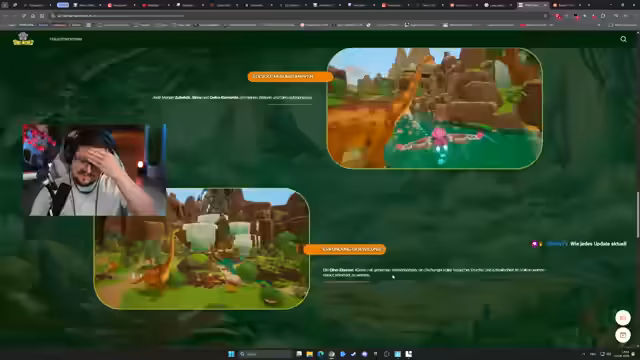Image resolution: width=640 pixels, height=360 pixels.
Task: Open the Hauptservices menu in site header
Action: [x=66, y=39]
